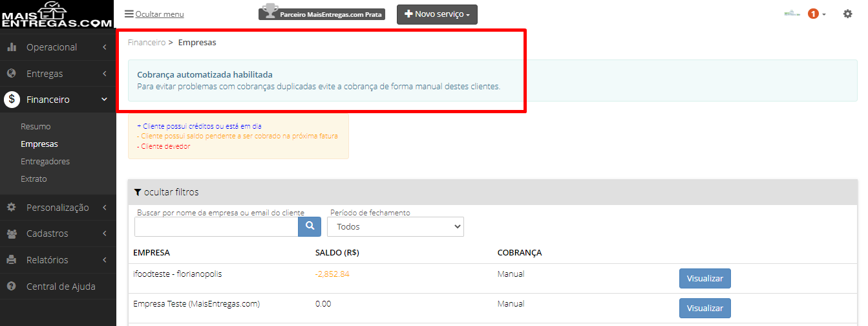Click the Financeiro breadcrumb link
Screen dimensions: 868x326
tap(147, 43)
